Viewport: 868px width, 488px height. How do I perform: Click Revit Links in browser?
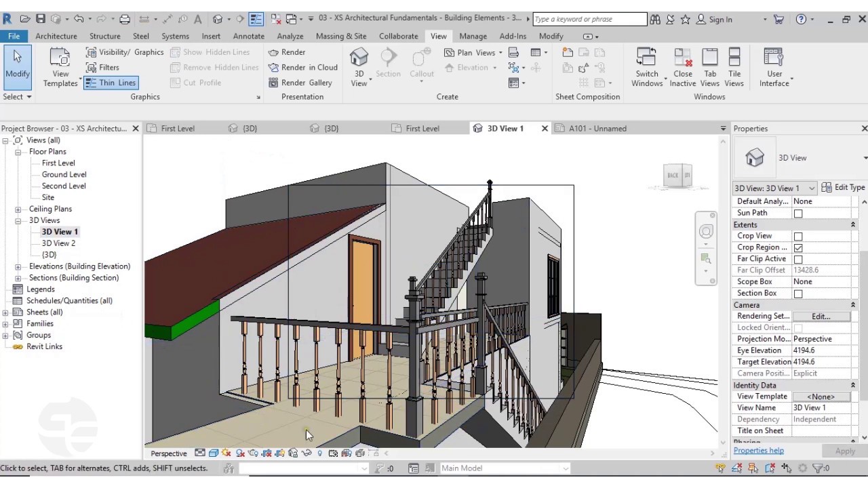pos(44,346)
